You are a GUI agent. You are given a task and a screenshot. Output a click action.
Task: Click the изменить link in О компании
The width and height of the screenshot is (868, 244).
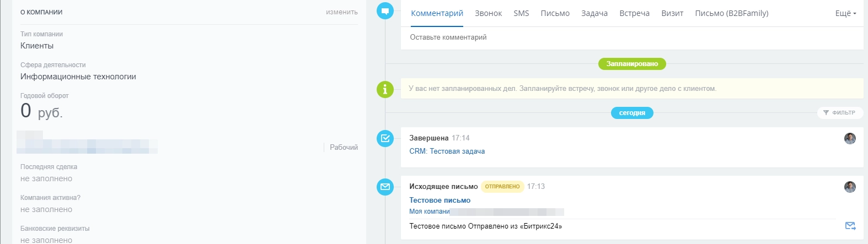coord(342,12)
